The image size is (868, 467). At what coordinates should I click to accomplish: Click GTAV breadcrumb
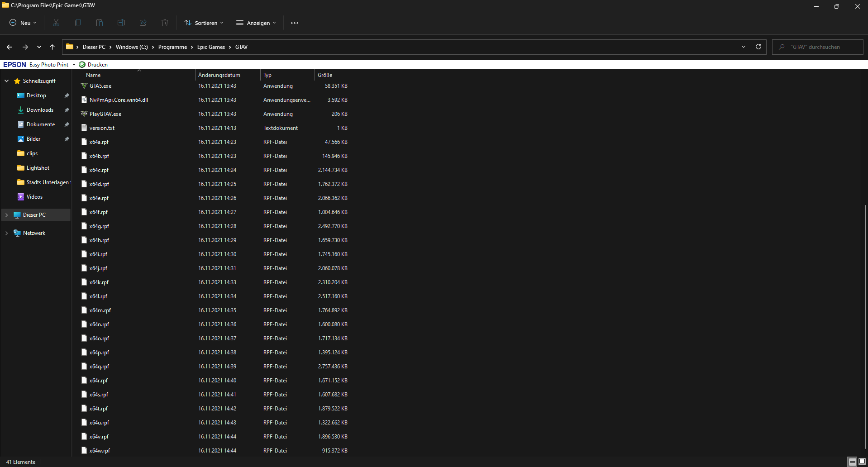[241, 47]
